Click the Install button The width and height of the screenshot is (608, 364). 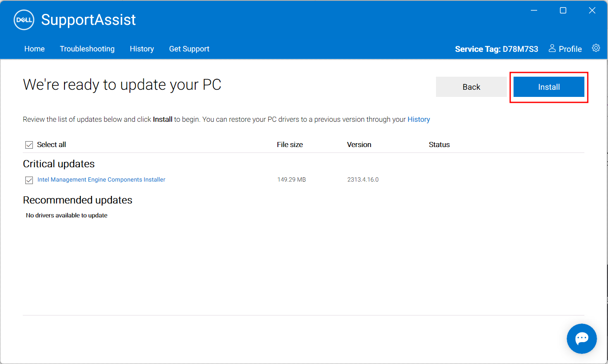click(549, 87)
